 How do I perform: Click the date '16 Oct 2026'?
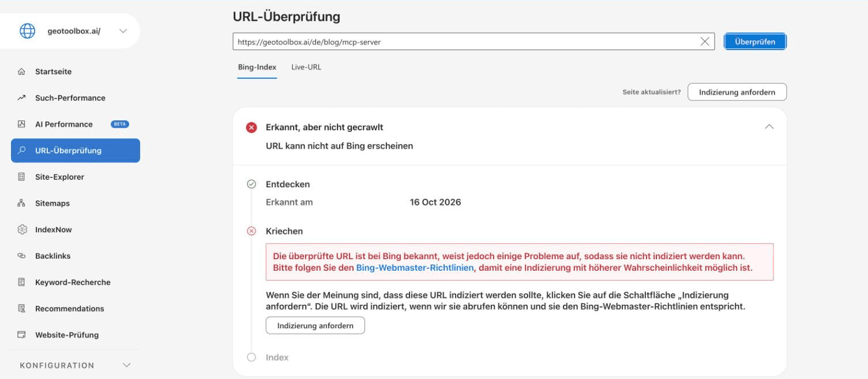point(435,202)
